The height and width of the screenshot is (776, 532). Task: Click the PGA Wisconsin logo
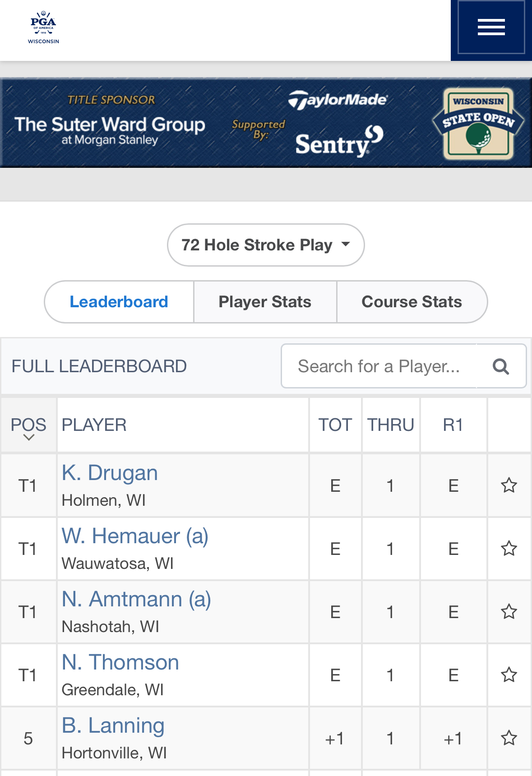pyautogui.click(x=43, y=28)
